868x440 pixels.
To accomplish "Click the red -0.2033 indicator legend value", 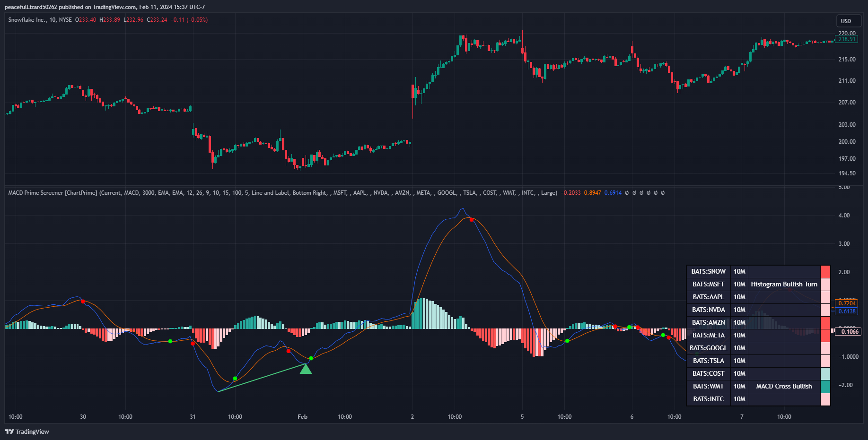I will coord(571,193).
